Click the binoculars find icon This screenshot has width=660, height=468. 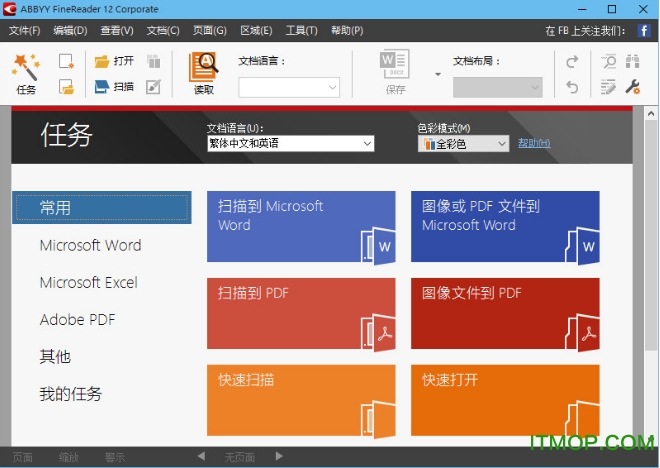(632, 62)
